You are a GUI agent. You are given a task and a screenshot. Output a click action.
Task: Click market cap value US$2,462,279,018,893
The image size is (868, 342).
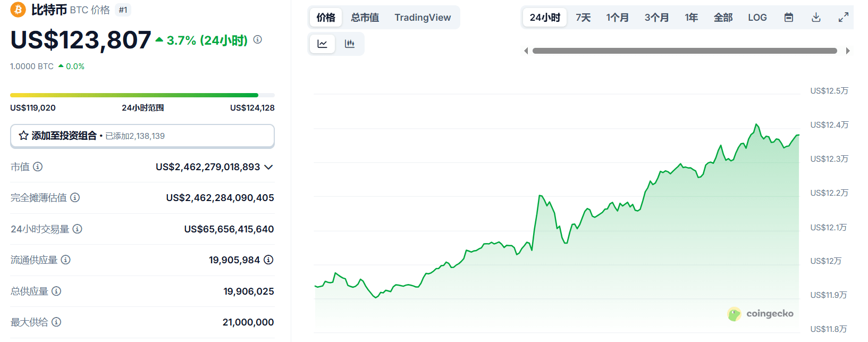pyautogui.click(x=208, y=167)
